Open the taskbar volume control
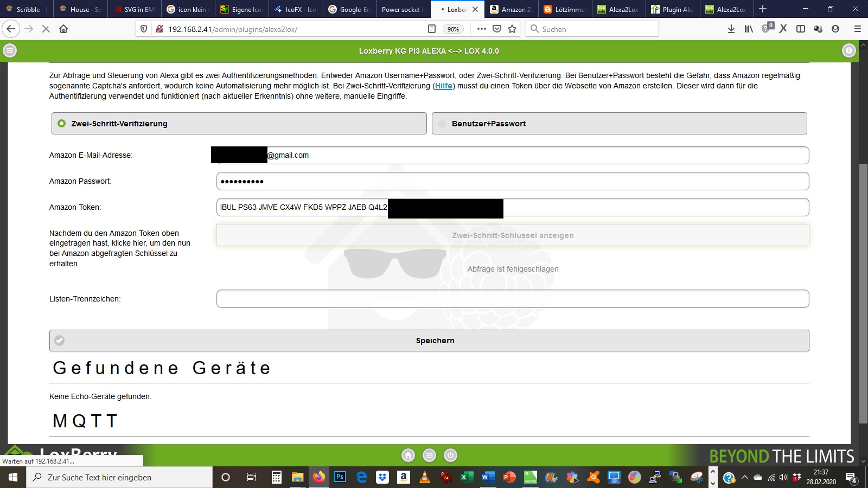This screenshot has width=868, height=488. pos(783,478)
